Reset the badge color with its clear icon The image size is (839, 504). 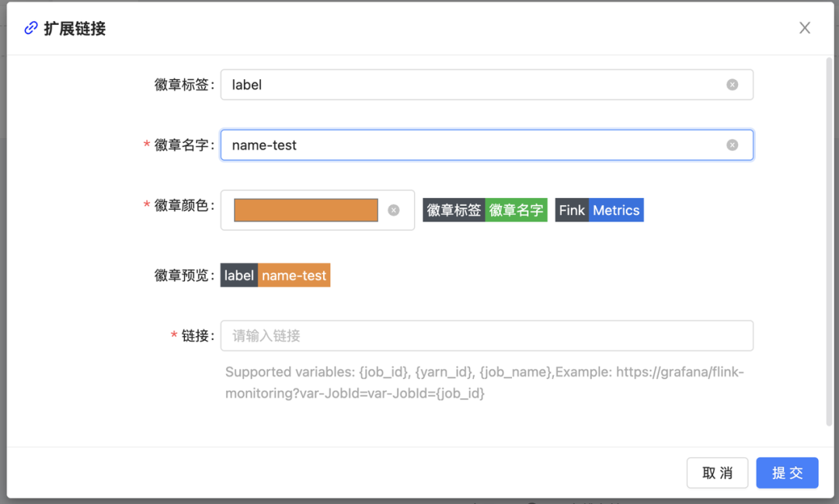(394, 210)
